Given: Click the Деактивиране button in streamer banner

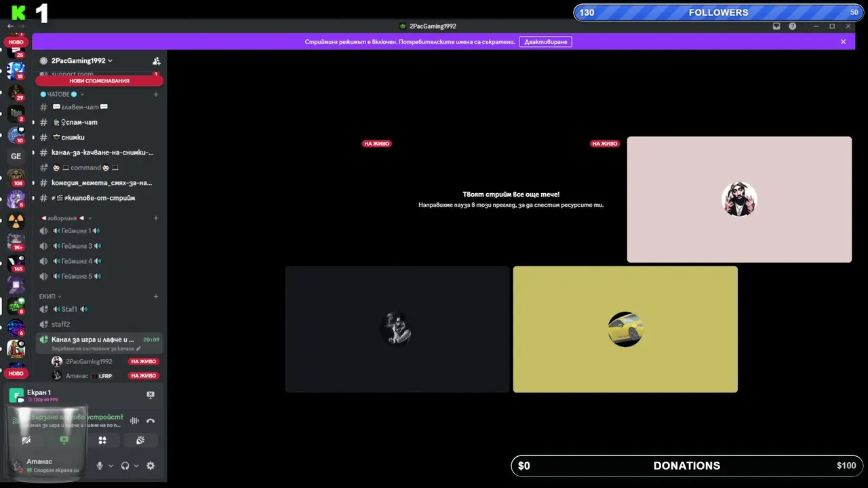Looking at the screenshot, I should click(x=546, y=42).
